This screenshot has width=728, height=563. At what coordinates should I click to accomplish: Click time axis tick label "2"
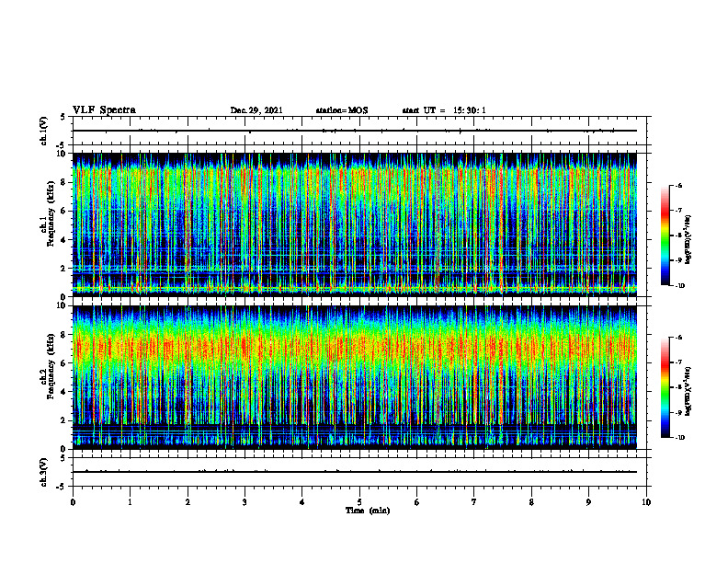pyautogui.click(x=188, y=502)
